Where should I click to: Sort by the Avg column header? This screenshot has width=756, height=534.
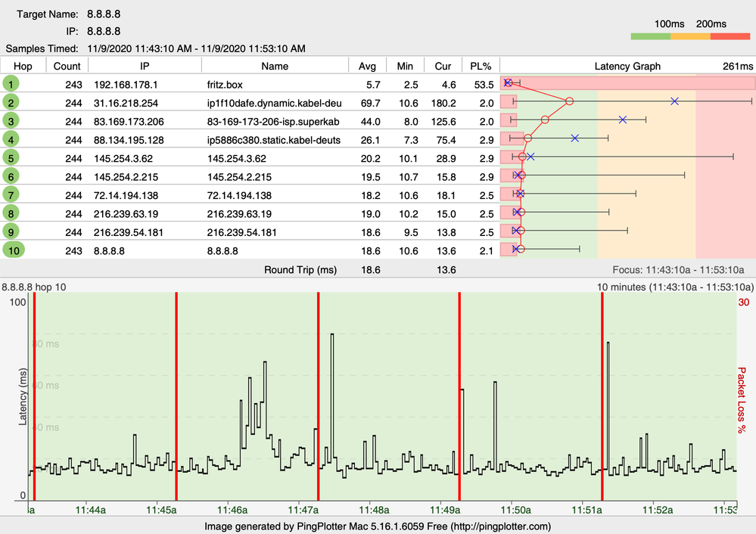point(367,66)
